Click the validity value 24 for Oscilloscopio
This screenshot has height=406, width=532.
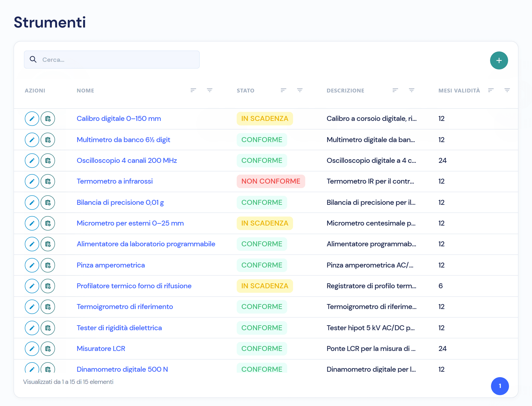[x=442, y=160]
